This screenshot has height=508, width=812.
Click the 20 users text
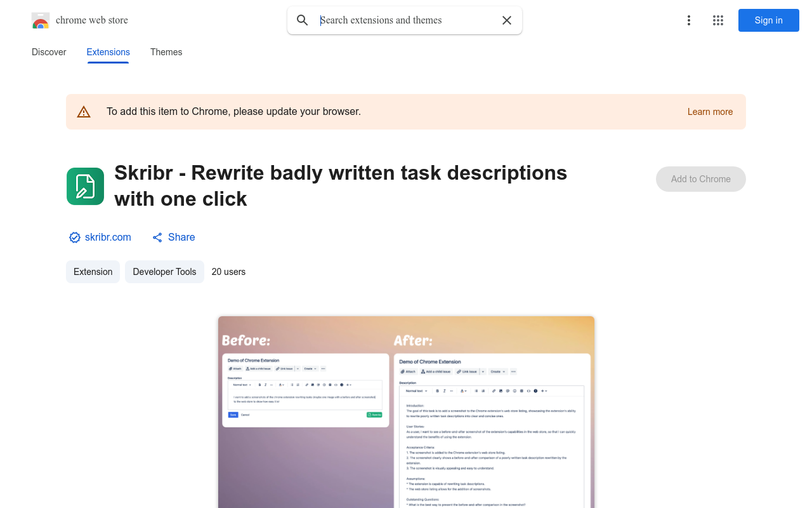point(228,272)
